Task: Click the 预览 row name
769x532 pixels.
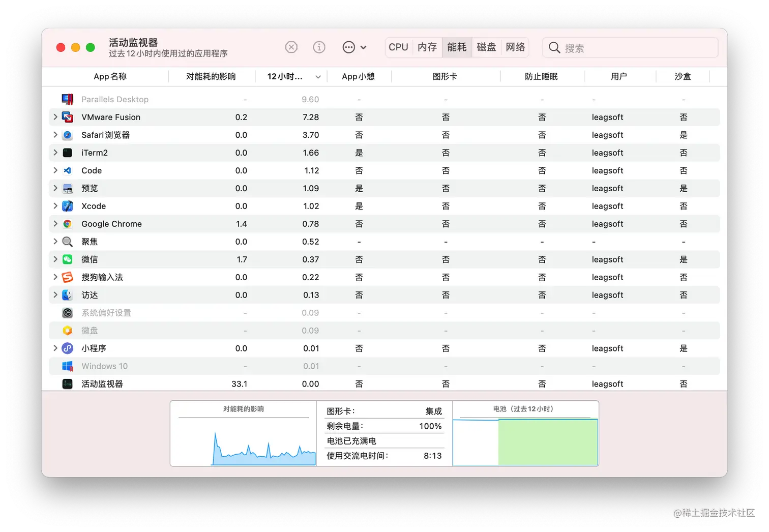Action: point(90,188)
